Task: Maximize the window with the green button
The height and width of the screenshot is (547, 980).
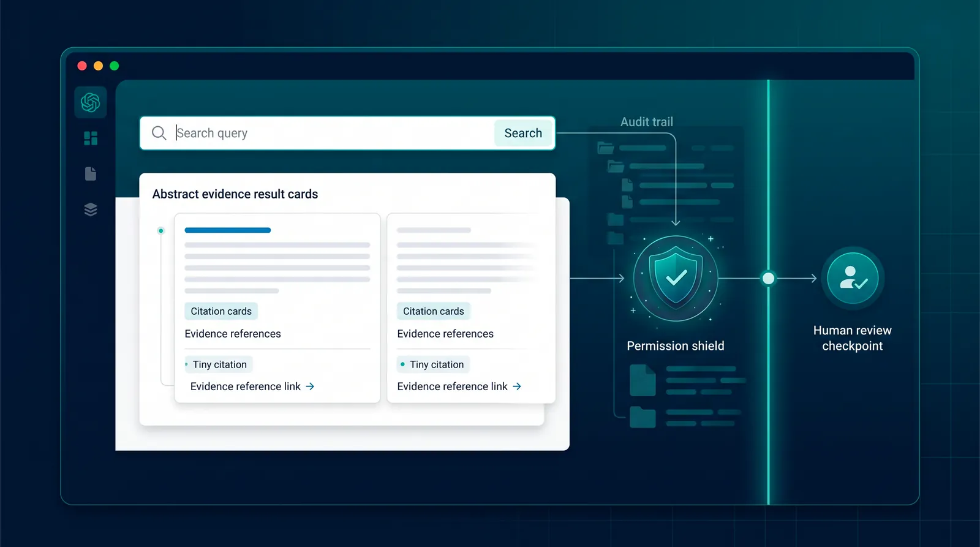Action: pos(114,66)
